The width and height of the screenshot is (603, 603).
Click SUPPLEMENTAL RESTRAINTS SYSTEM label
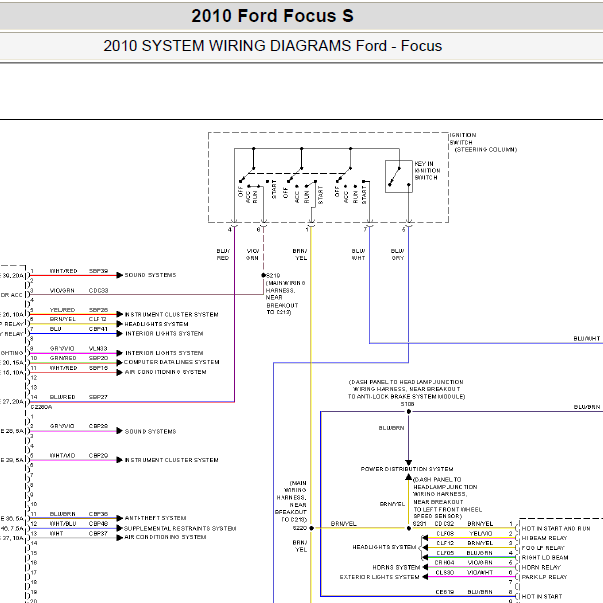click(180, 528)
